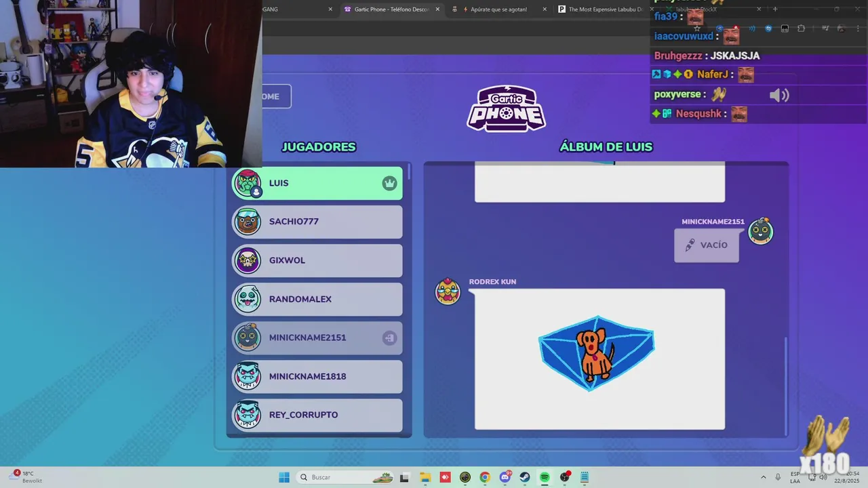Open File Explorer from taskbar

coord(425,477)
